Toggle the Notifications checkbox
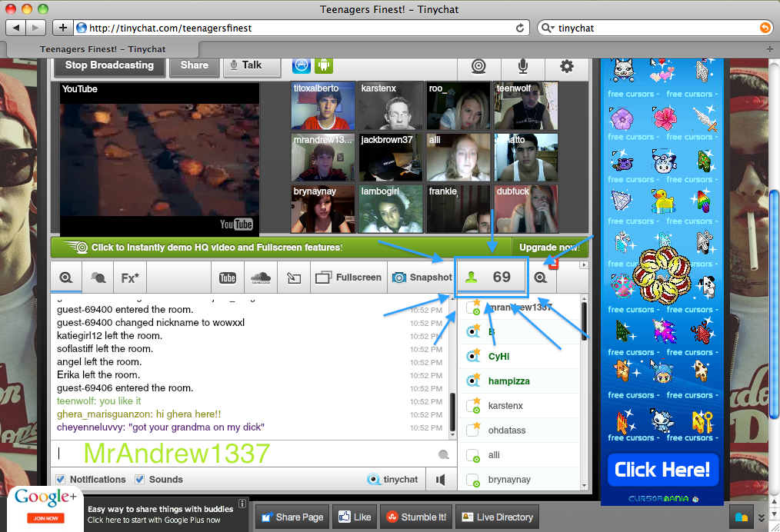Viewport: 780px width, 532px height. tap(60, 479)
